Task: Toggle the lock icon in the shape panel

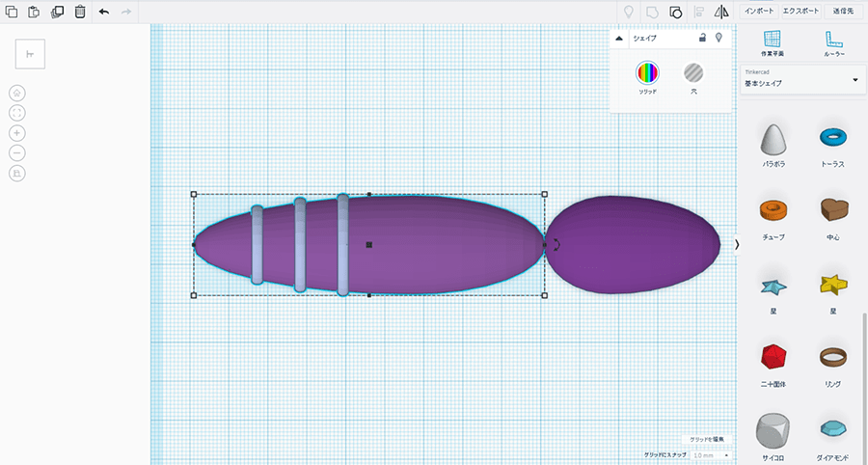Action: pyautogui.click(x=702, y=38)
